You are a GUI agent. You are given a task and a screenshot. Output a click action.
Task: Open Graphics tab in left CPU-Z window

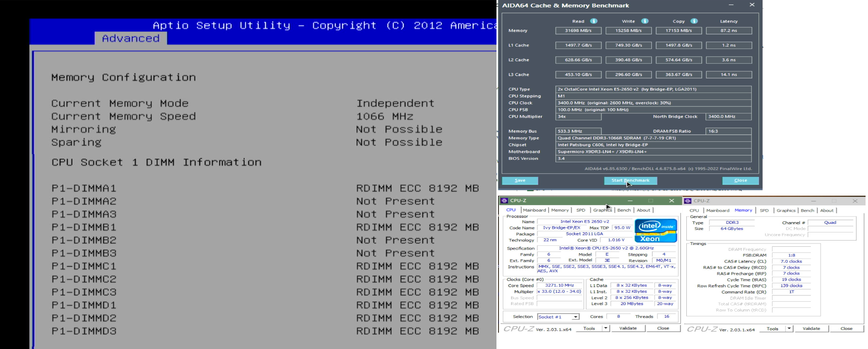(603, 210)
